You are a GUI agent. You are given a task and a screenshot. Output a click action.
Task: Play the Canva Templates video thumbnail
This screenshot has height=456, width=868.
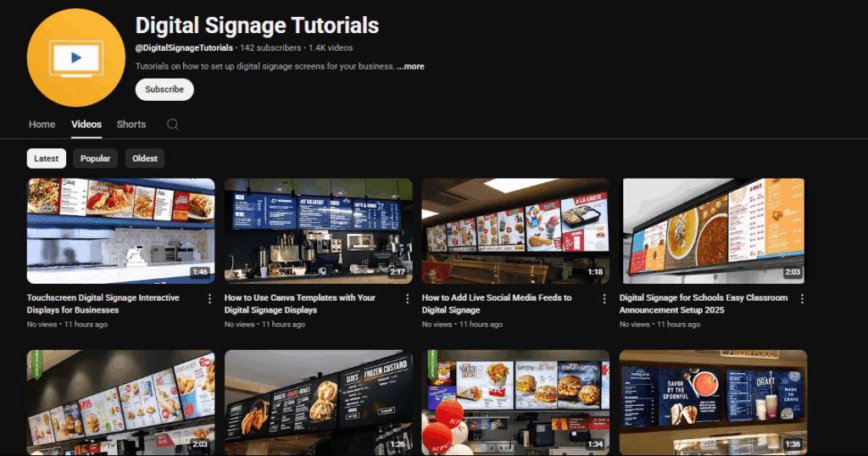(319, 231)
